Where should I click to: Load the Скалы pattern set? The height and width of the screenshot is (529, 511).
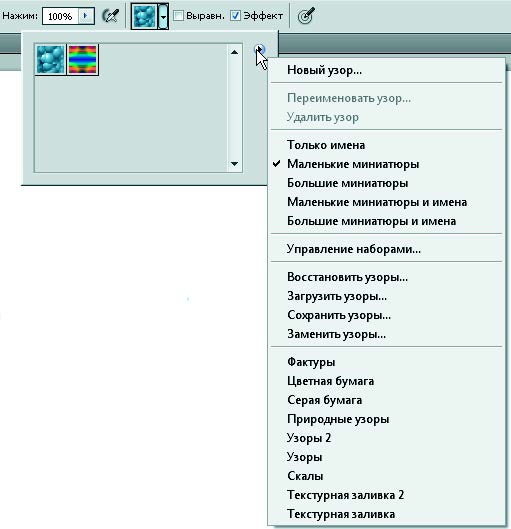click(x=387, y=476)
